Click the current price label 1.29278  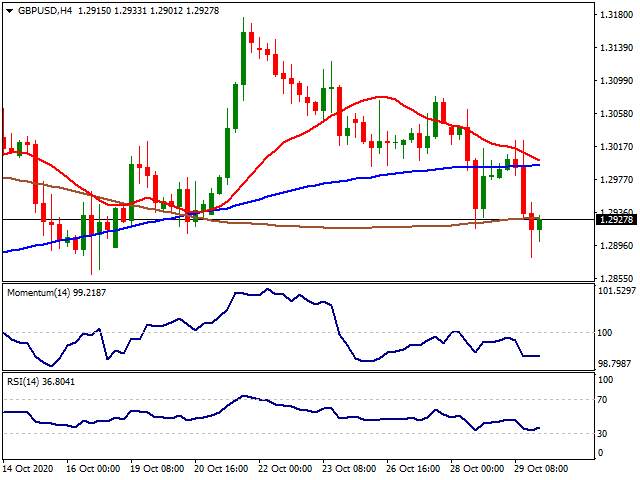[x=616, y=220]
